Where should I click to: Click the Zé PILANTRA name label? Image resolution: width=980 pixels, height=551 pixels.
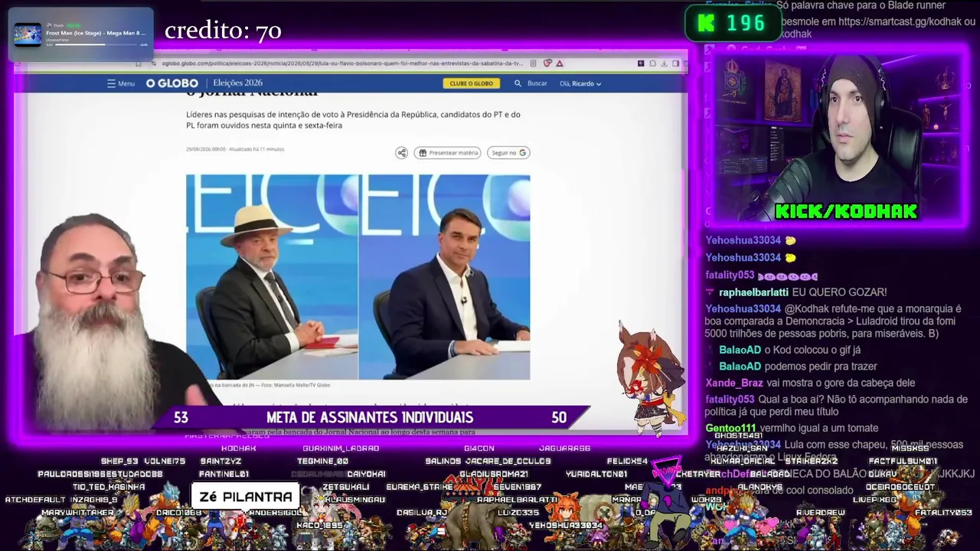click(x=246, y=497)
